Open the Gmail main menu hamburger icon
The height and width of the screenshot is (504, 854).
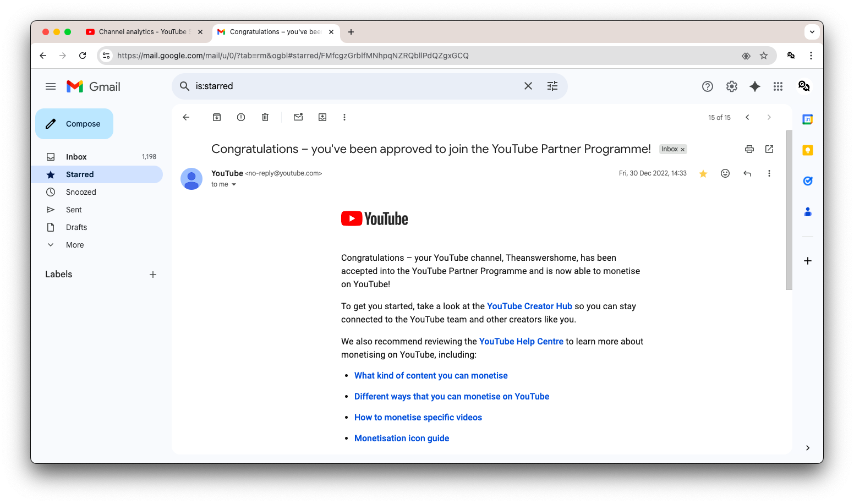coord(51,86)
